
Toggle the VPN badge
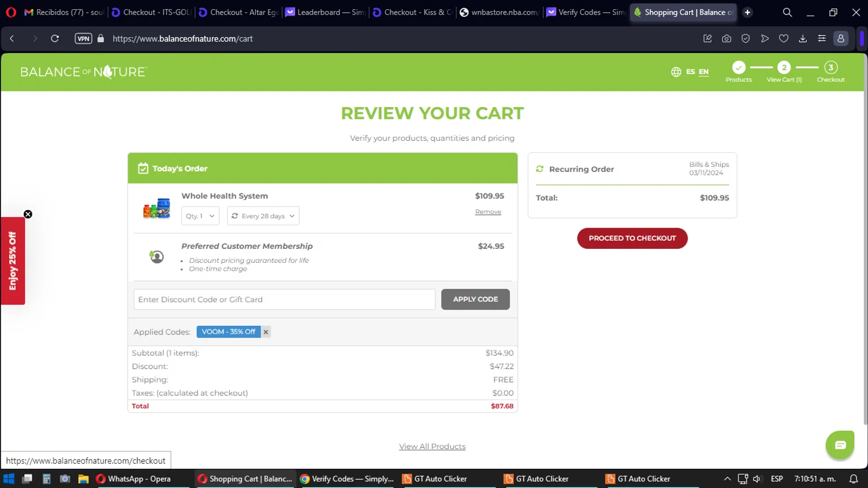pyautogui.click(x=83, y=39)
